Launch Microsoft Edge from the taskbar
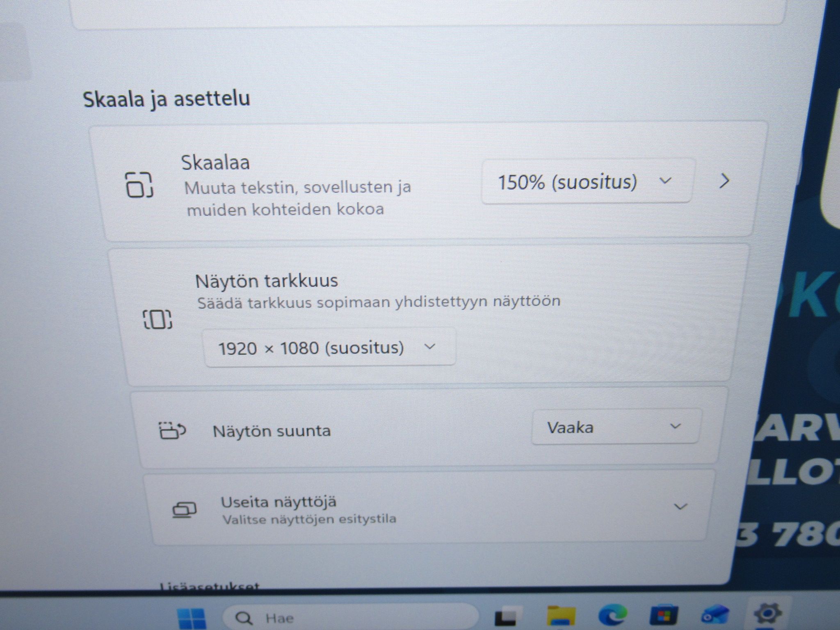The image size is (840, 630). tap(612, 615)
